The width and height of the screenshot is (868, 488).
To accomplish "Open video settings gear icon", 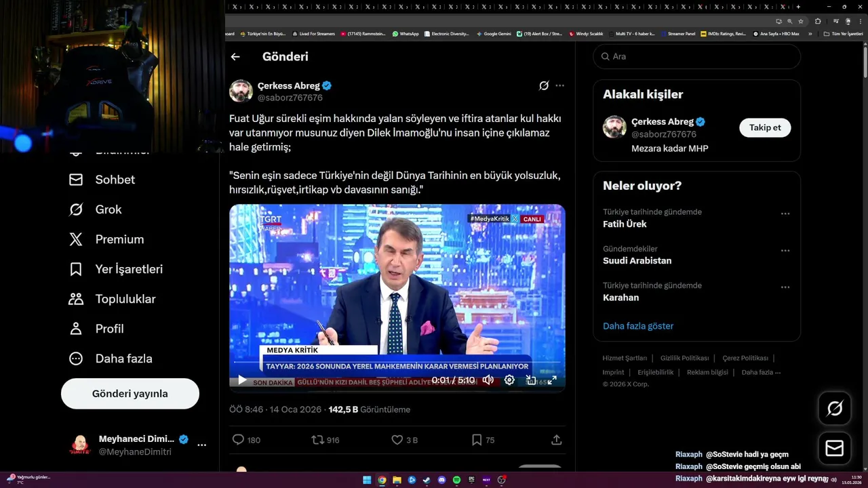I will coord(509,380).
